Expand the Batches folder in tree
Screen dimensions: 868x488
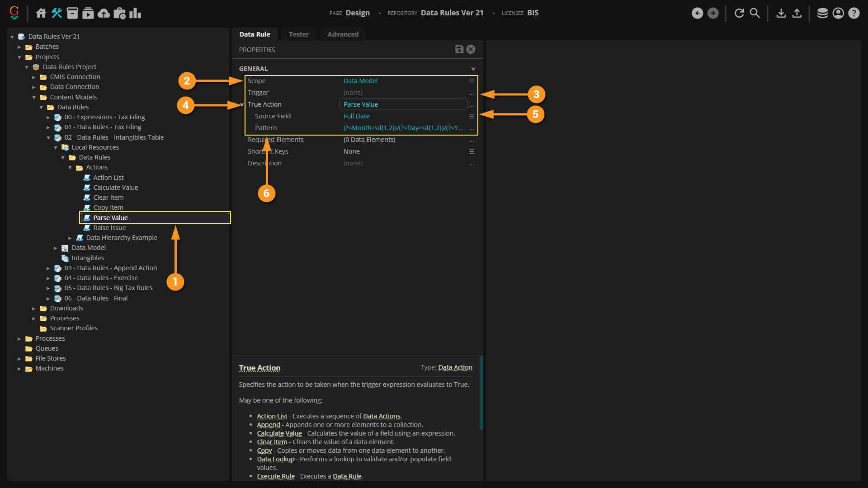(19, 47)
